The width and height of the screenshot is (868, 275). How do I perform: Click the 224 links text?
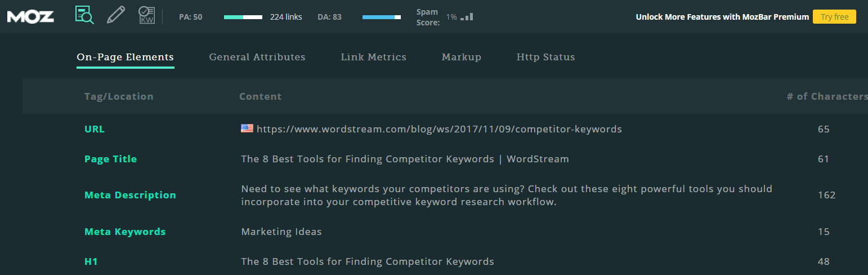pyautogui.click(x=286, y=17)
